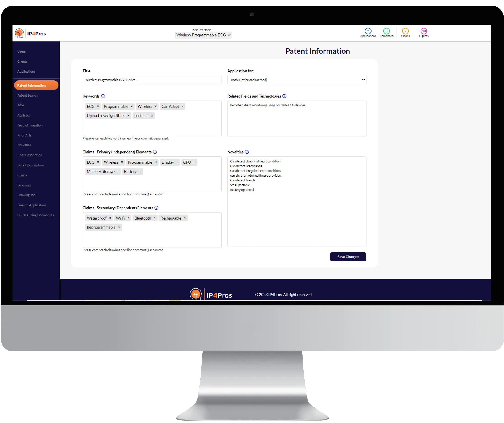Expand the Application for dropdown
This screenshot has height=423, width=504.
(x=297, y=80)
